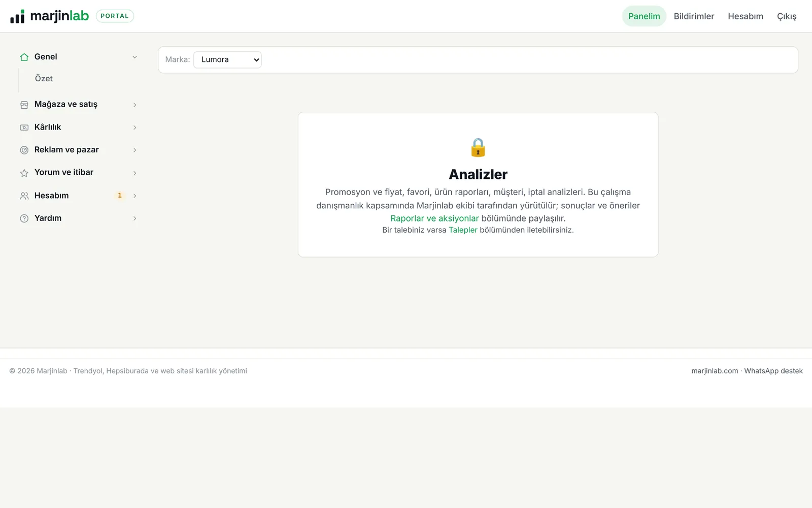Image resolution: width=812 pixels, height=508 pixels.
Task: Select Çıkış to log out
Action: tap(787, 16)
